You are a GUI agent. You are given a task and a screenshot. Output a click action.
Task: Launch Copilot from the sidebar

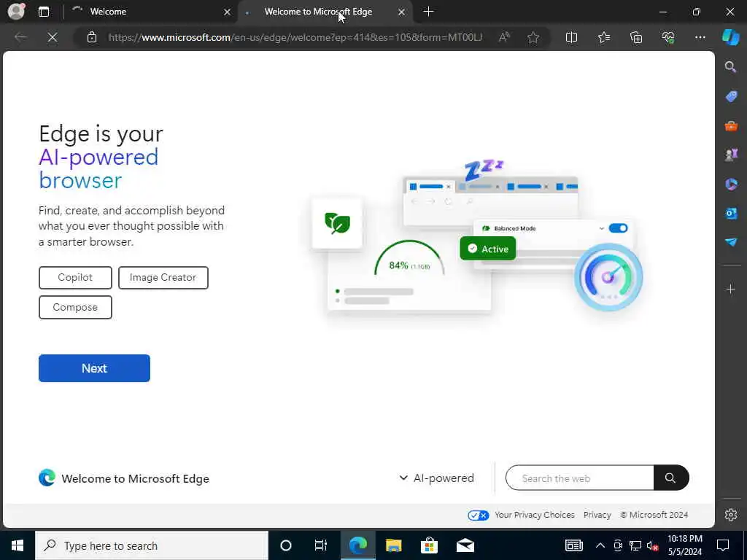click(731, 37)
